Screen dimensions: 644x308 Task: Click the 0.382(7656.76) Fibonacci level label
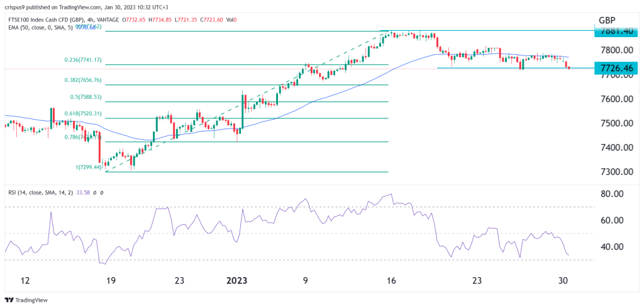[84, 81]
